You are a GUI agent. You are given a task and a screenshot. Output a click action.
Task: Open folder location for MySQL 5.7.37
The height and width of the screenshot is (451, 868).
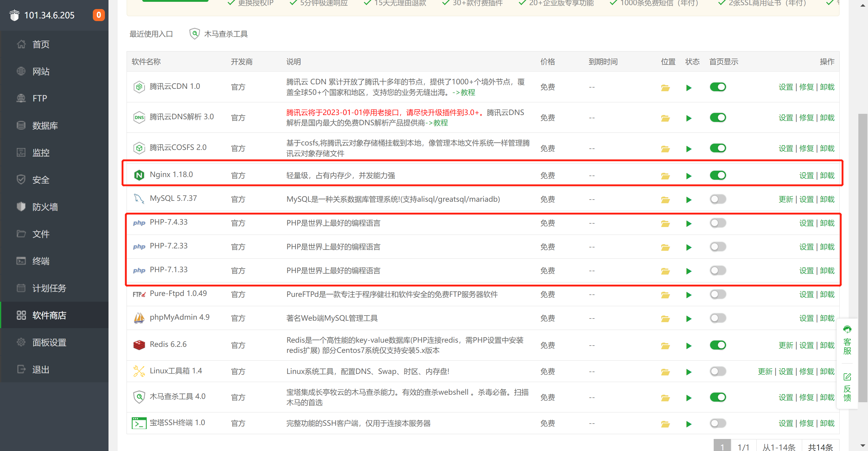point(665,200)
